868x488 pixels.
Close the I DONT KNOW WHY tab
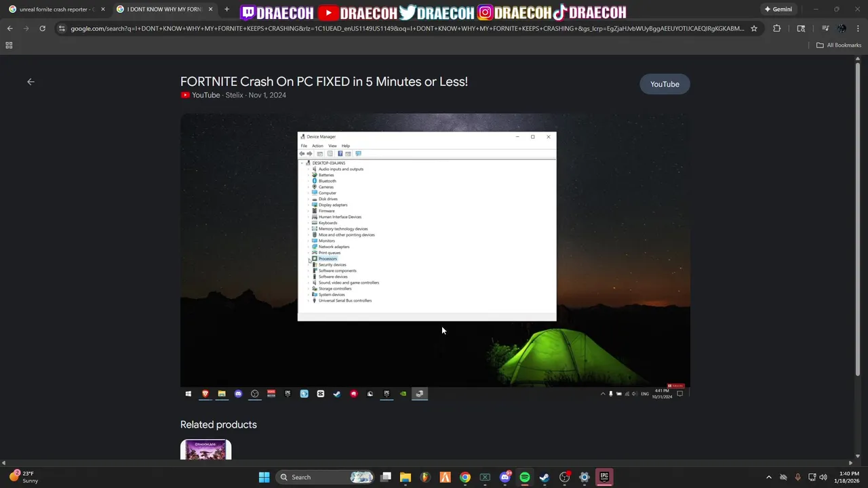coord(210,9)
